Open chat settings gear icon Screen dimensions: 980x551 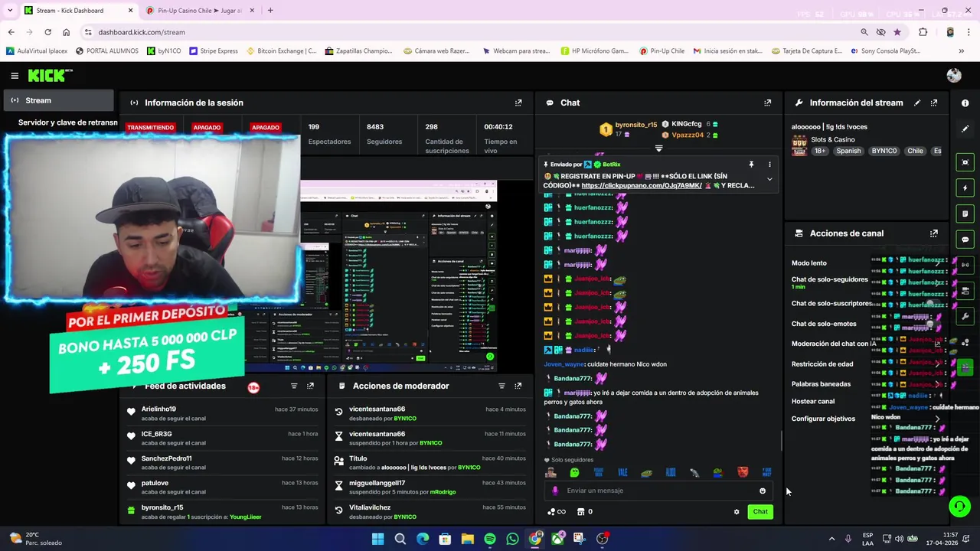[737, 512]
